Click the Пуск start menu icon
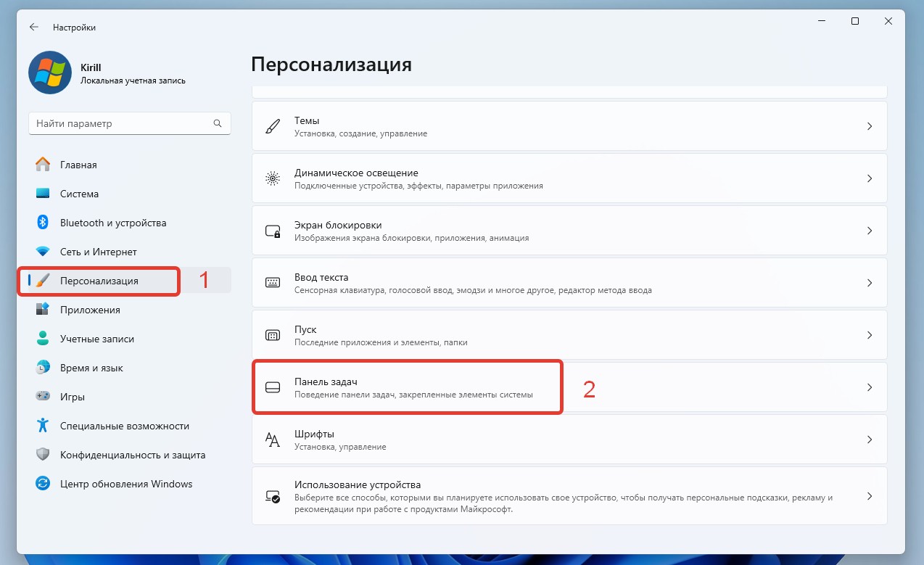The image size is (924, 565). pyautogui.click(x=273, y=335)
